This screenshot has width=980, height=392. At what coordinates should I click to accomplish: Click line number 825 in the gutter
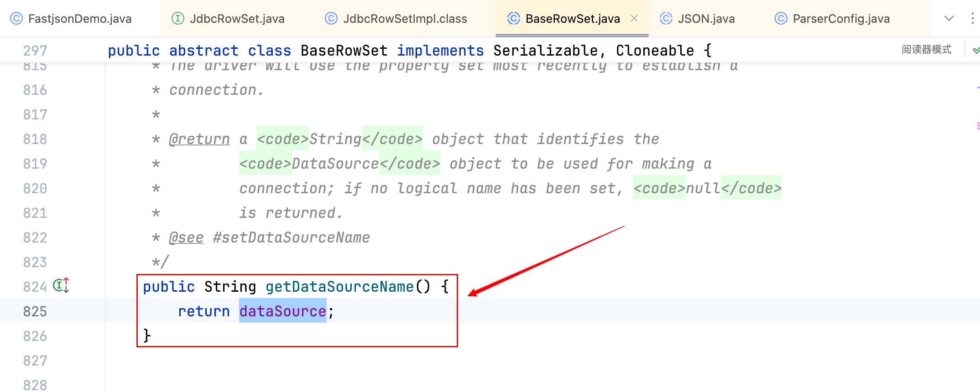coord(35,311)
